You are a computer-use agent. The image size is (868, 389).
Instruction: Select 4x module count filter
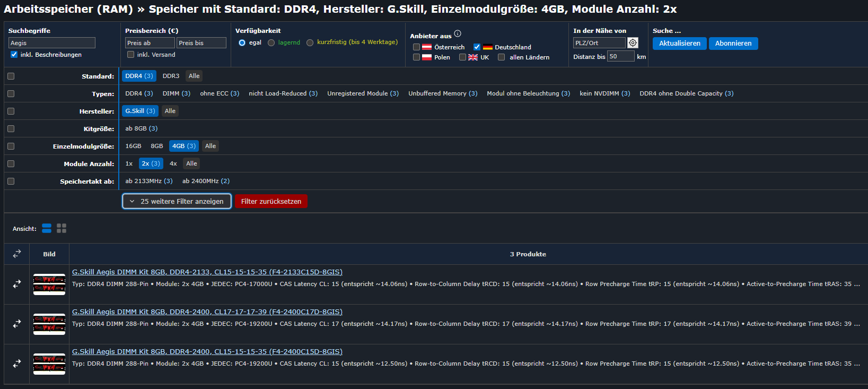[x=173, y=163]
